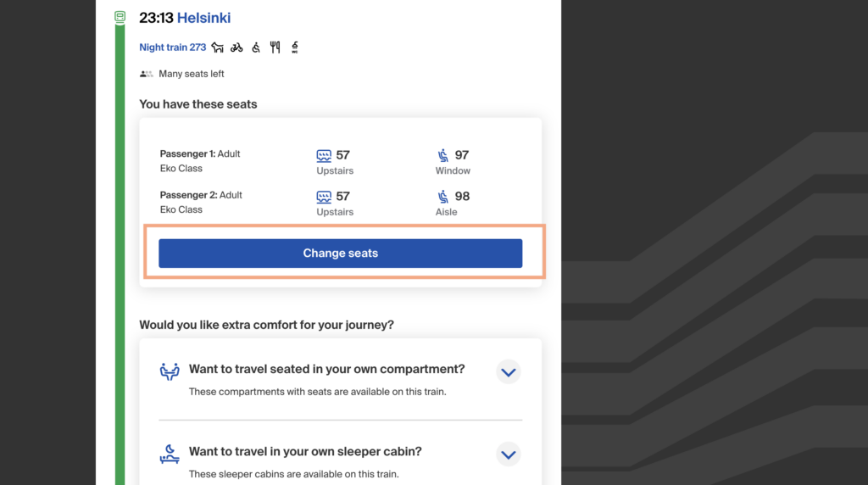Expand the own compartment option chevron
This screenshot has height=485, width=868.
point(509,372)
